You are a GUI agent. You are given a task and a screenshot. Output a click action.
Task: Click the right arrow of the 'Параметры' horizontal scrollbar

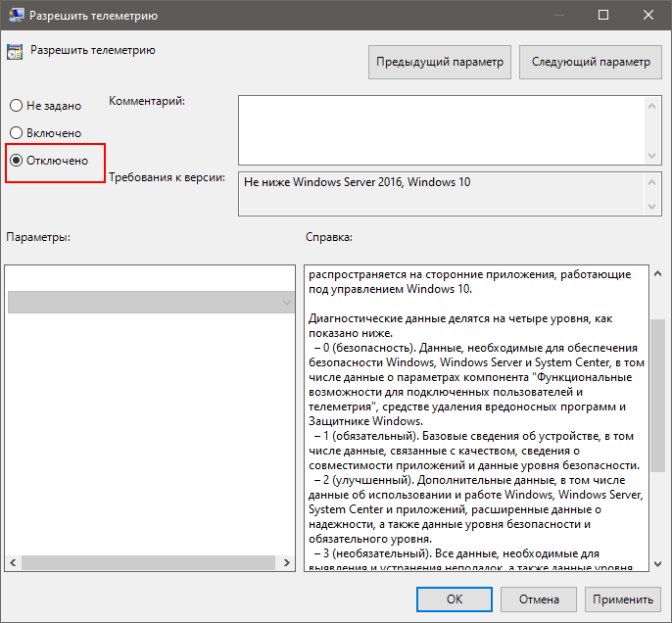tap(287, 562)
